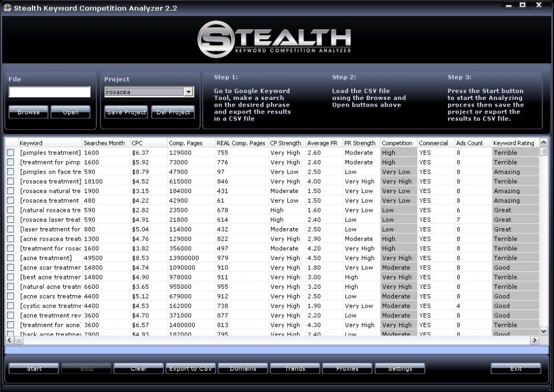The height and width of the screenshot is (392, 554).
Task: Open the Domains window
Action: click(243, 369)
